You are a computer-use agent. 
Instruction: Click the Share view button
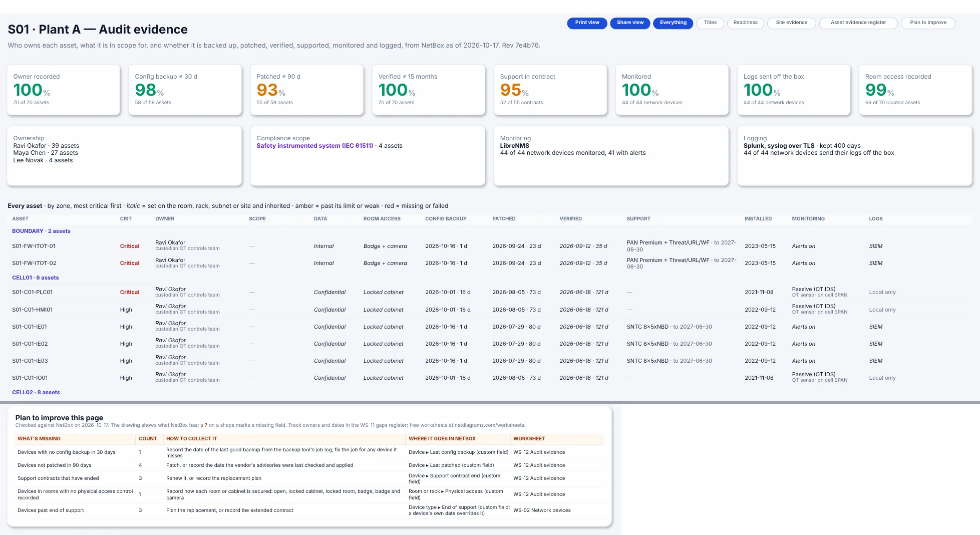[630, 23]
